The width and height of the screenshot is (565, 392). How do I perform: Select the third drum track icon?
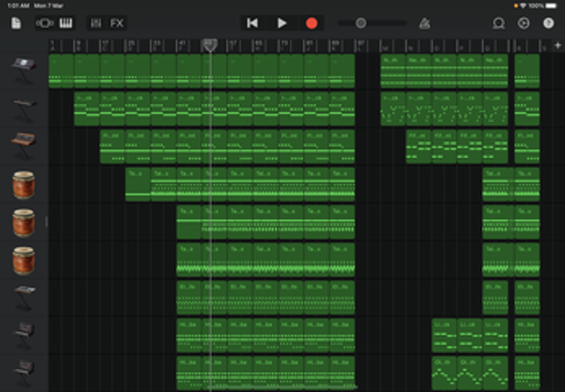pyautogui.click(x=23, y=260)
